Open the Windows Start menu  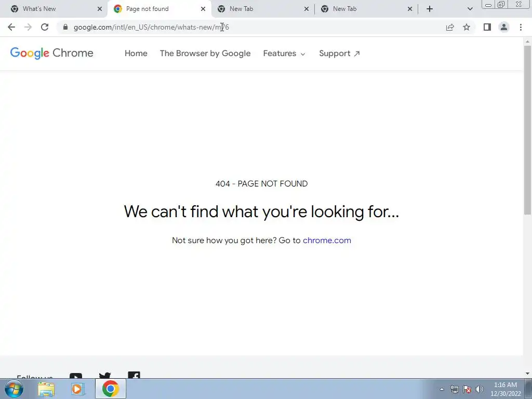14,389
